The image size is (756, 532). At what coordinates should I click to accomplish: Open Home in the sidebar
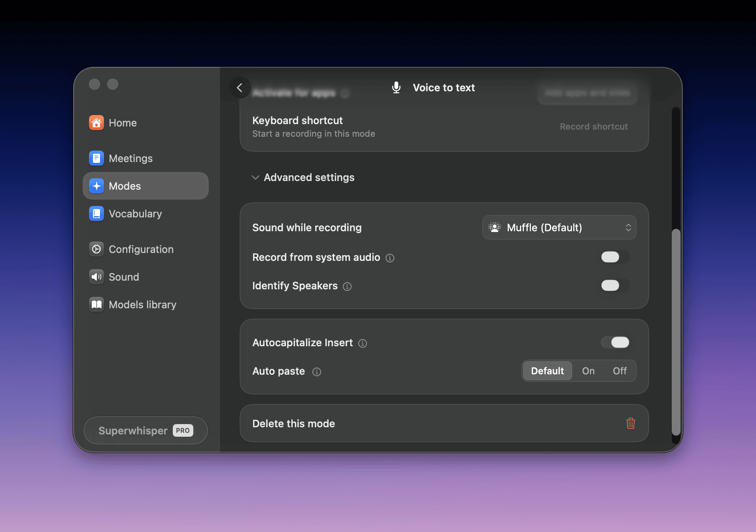pos(146,123)
